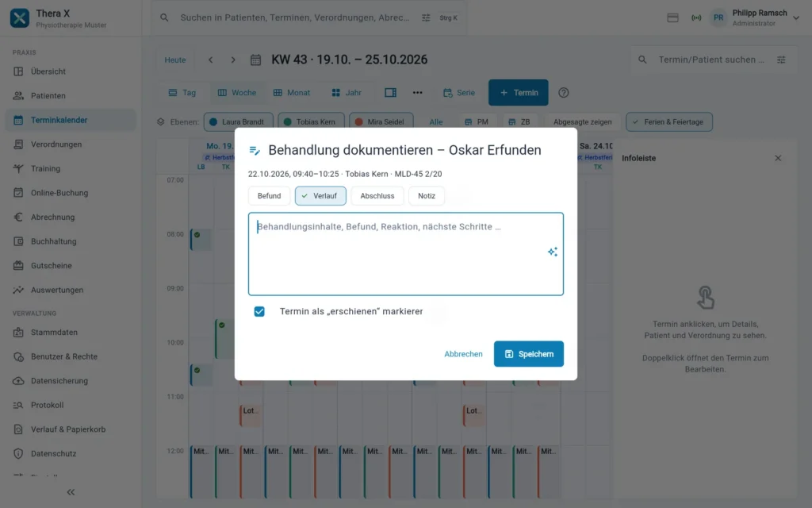This screenshot has width=812, height=508.
Task: Select the Notiz documentation type
Action: point(427,196)
